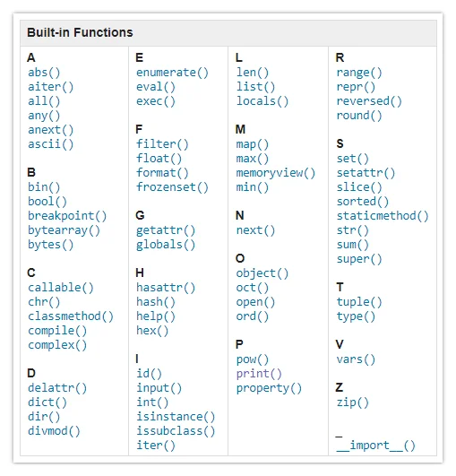Image resolution: width=456 pixels, height=476 pixels.
Task: Open the oct() link
Action: (253, 288)
